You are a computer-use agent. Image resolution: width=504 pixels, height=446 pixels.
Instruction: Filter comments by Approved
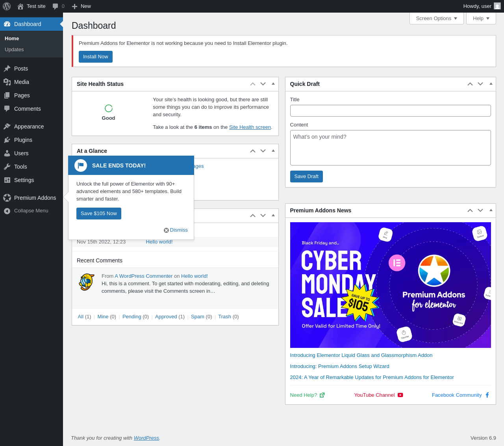(166, 317)
